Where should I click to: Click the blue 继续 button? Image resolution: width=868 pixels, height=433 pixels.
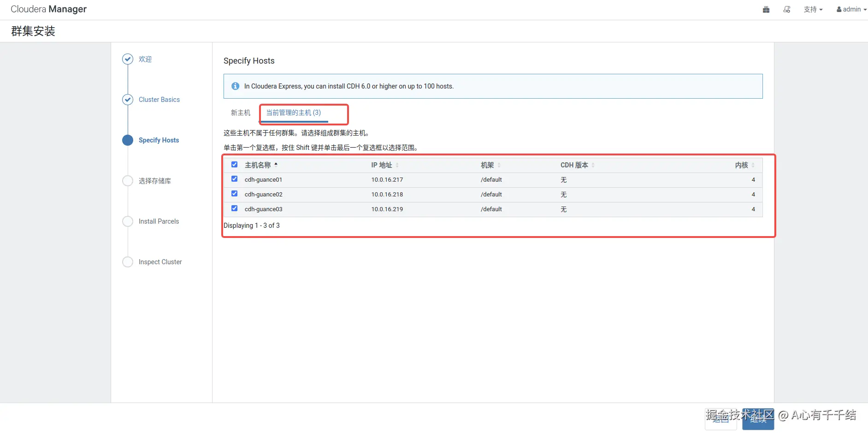758,419
